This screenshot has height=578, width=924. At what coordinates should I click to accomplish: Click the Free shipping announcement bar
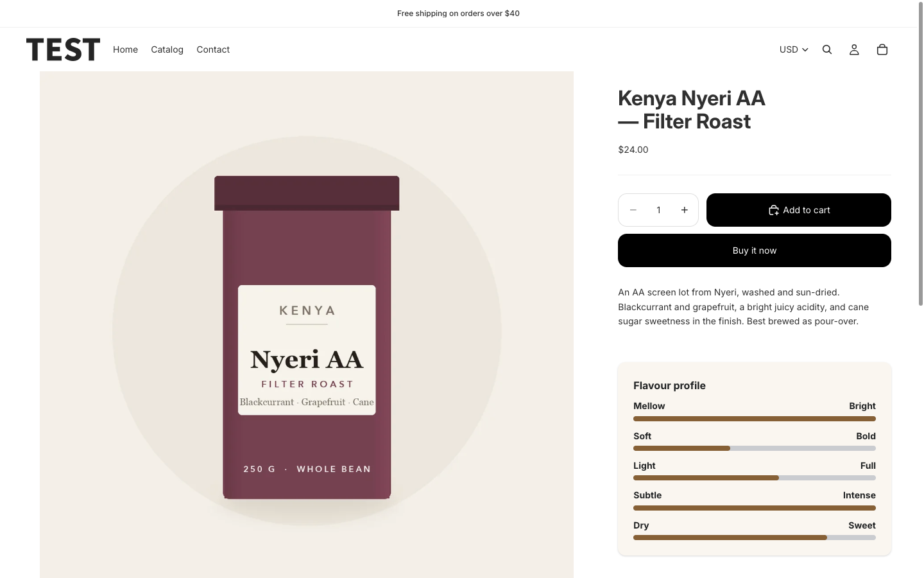[458, 13]
